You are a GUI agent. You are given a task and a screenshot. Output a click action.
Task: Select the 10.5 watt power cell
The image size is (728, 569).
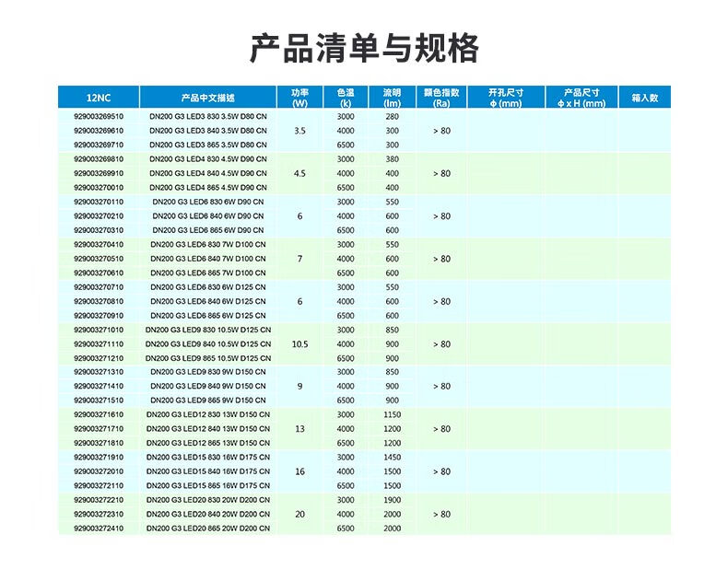[x=299, y=343]
